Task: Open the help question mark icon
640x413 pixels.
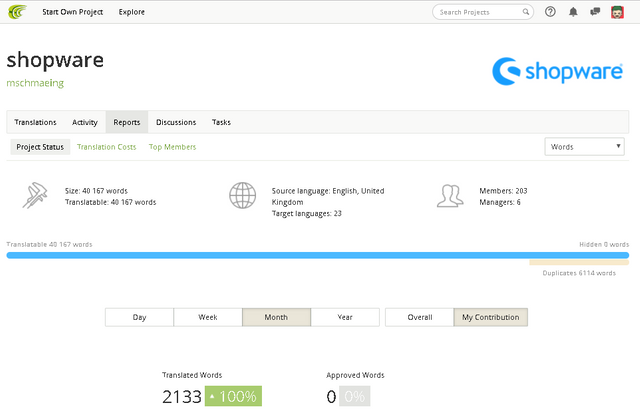Action: pyautogui.click(x=550, y=12)
